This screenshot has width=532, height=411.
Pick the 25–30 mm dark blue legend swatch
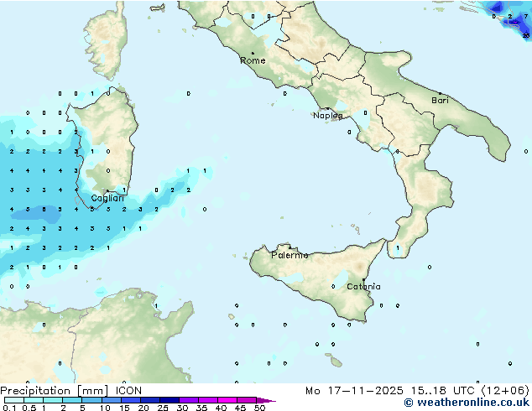point(170,400)
